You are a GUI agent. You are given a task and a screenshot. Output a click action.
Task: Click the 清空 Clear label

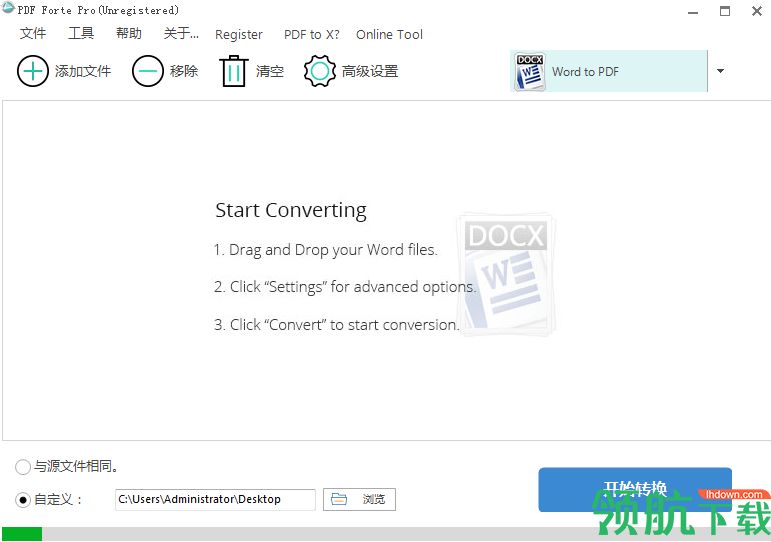pos(270,71)
